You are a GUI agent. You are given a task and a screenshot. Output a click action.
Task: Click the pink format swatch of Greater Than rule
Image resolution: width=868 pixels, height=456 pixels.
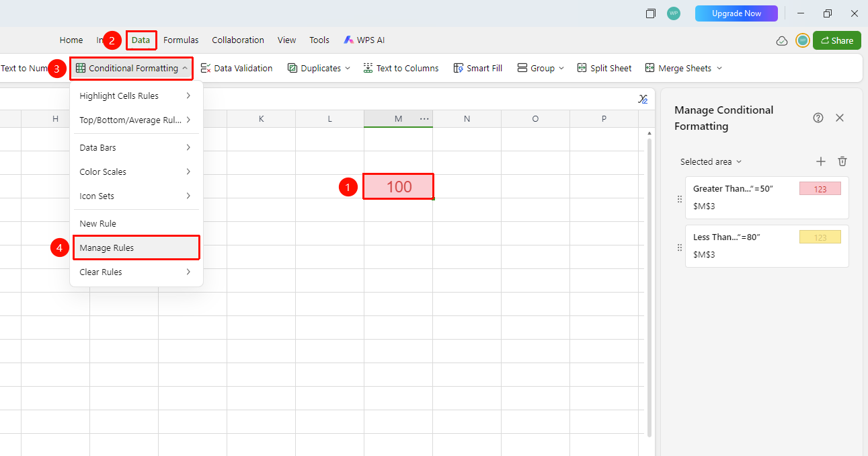820,189
